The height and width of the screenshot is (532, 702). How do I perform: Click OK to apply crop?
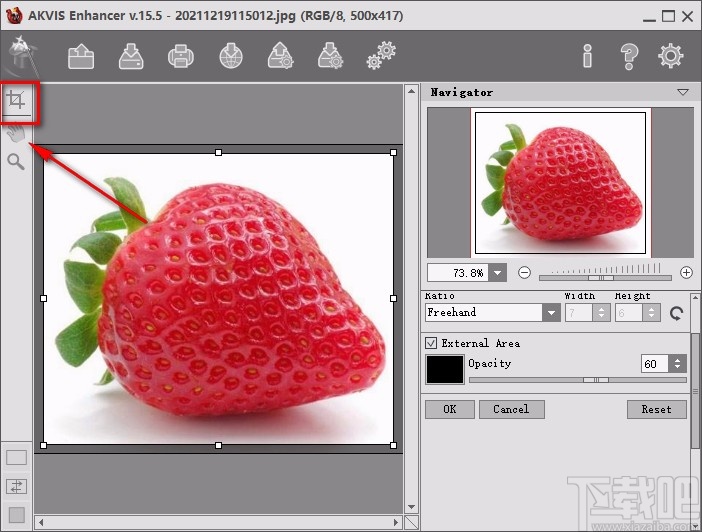pos(449,409)
